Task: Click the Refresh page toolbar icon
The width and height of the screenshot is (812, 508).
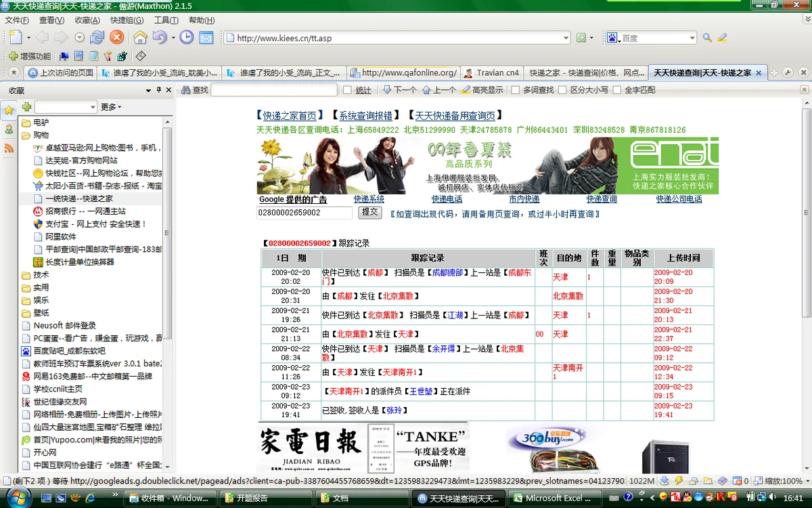Action: tap(97, 38)
